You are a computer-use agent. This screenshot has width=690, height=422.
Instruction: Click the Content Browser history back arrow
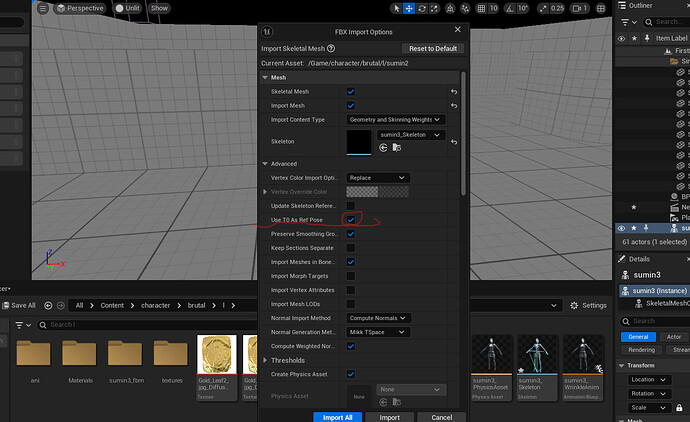[x=48, y=305]
